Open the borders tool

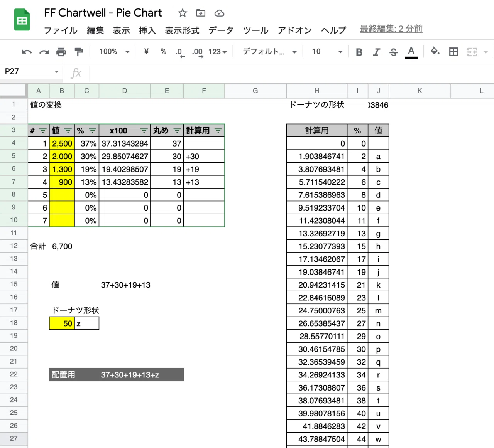[453, 52]
